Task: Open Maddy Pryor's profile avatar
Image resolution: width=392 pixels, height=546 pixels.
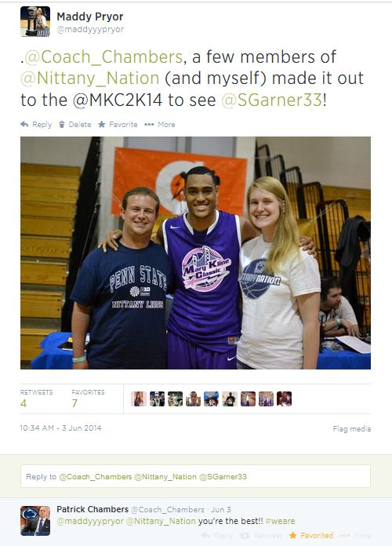Action: click(x=35, y=22)
